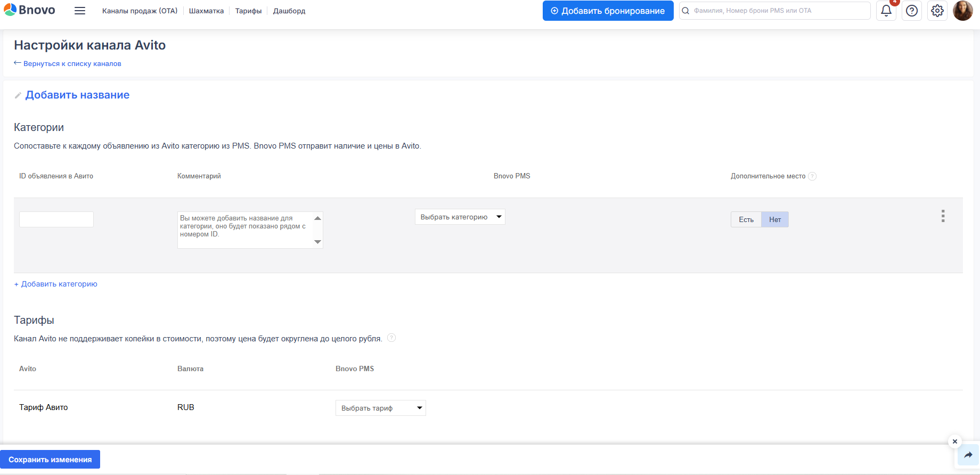Open notifications bell
The height and width of the screenshot is (475, 980).
(886, 11)
